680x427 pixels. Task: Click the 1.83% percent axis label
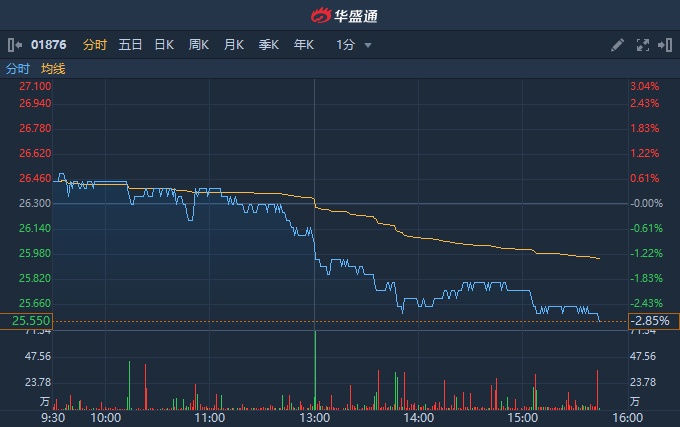[x=645, y=128]
